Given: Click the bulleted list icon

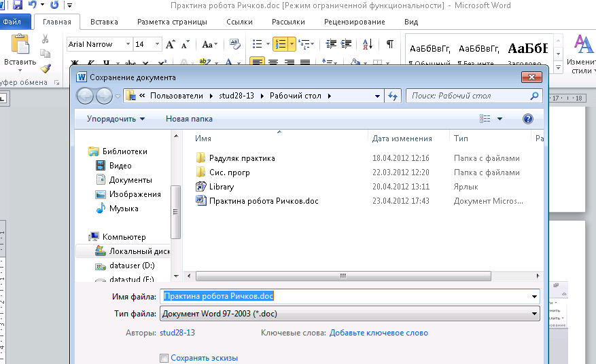Looking at the screenshot, I should point(258,44).
